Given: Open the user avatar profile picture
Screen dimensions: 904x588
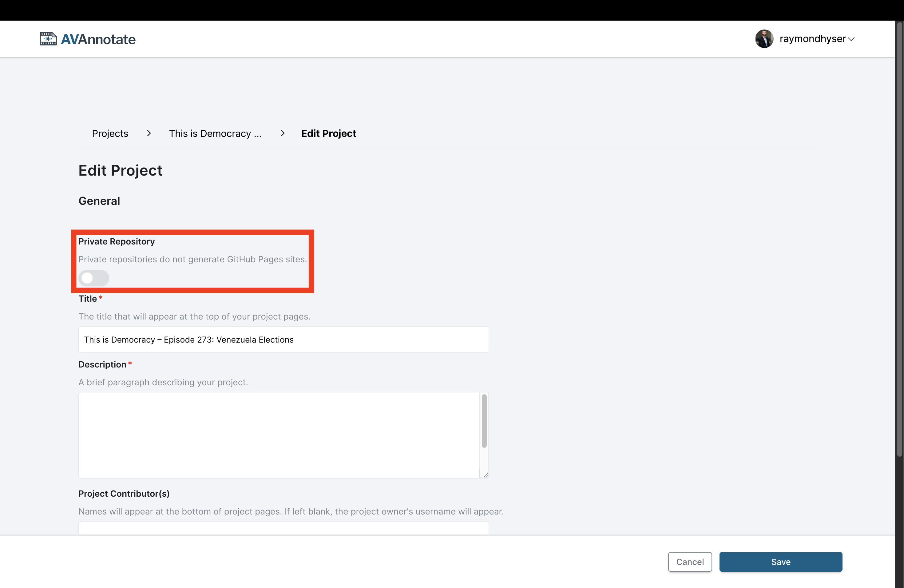Looking at the screenshot, I should coord(765,38).
